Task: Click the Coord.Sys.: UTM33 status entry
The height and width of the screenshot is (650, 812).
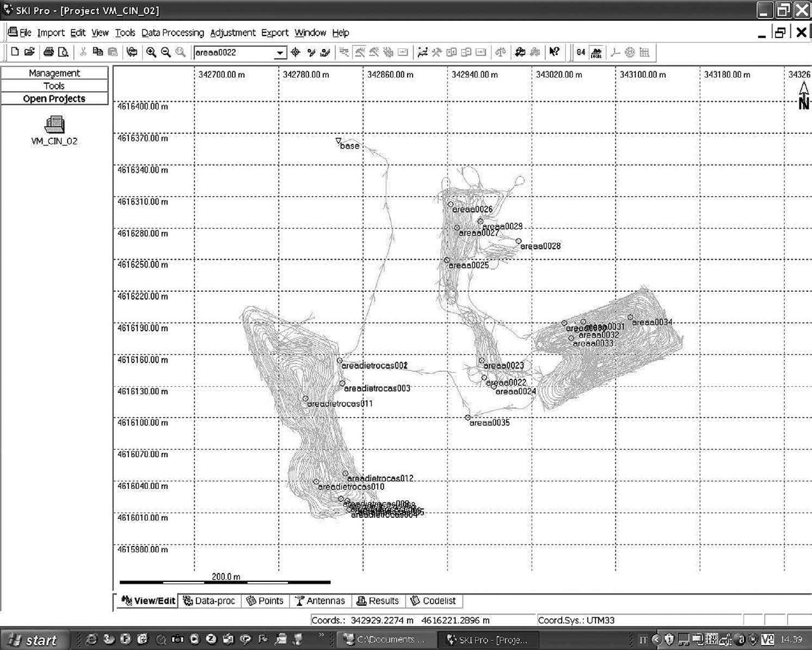Action: coord(576,620)
